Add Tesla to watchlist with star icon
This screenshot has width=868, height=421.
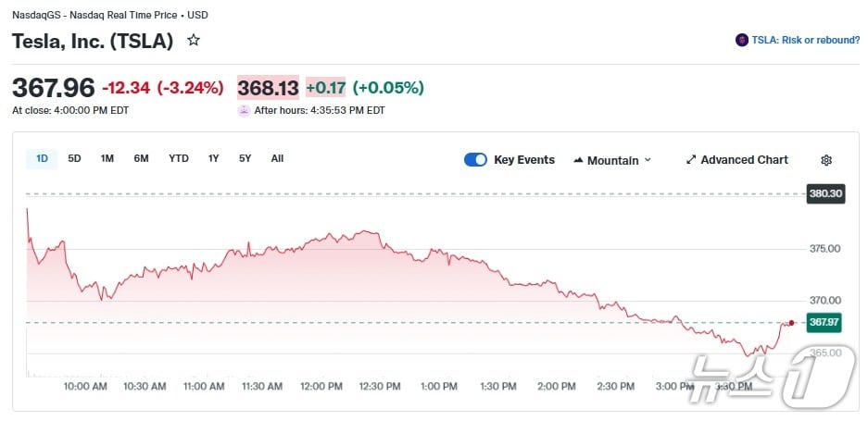194,41
